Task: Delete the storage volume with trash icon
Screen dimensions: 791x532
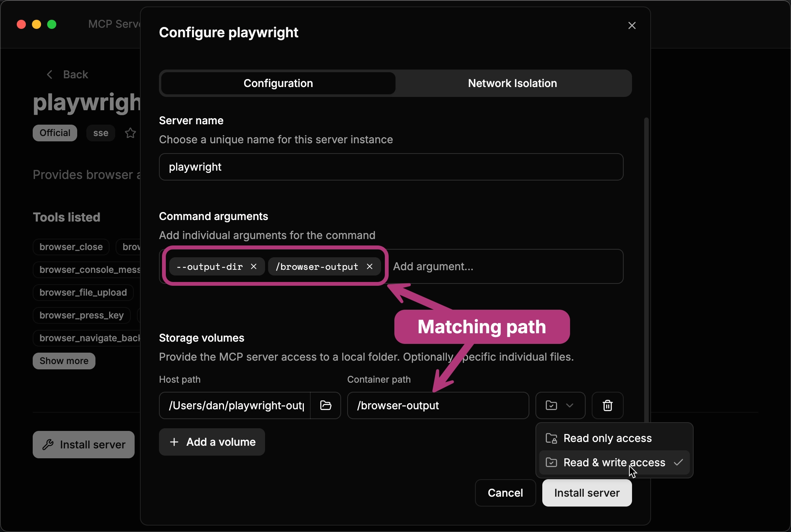Action: pyautogui.click(x=607, y=405)
